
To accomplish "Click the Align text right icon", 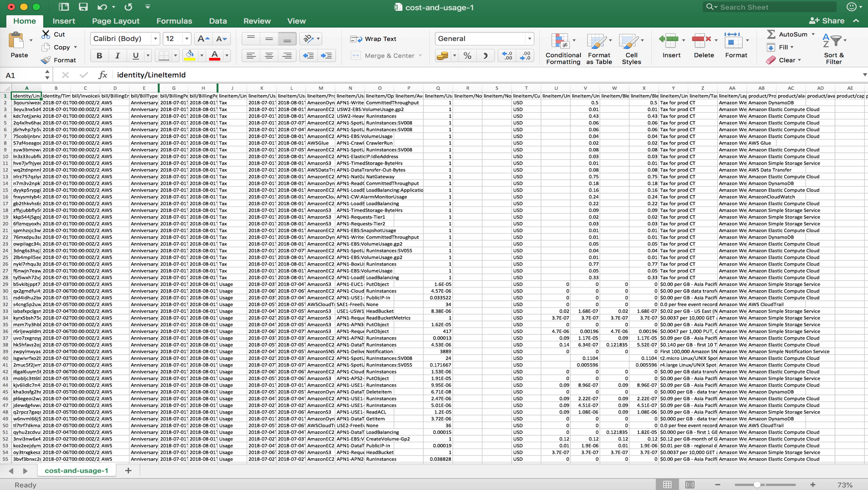I will click(287, 56).
